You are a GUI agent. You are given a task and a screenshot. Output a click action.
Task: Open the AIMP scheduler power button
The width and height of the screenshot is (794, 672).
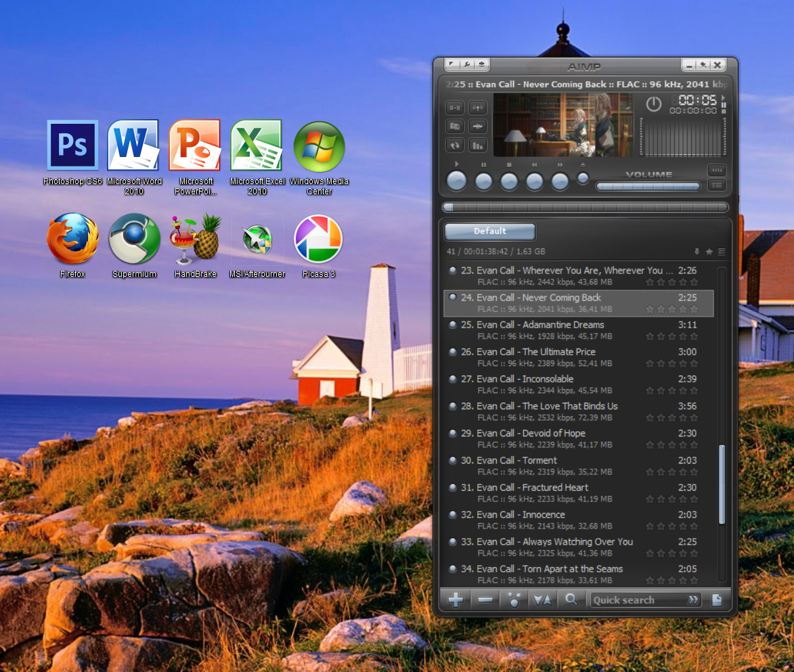click(x=654, y=104)
